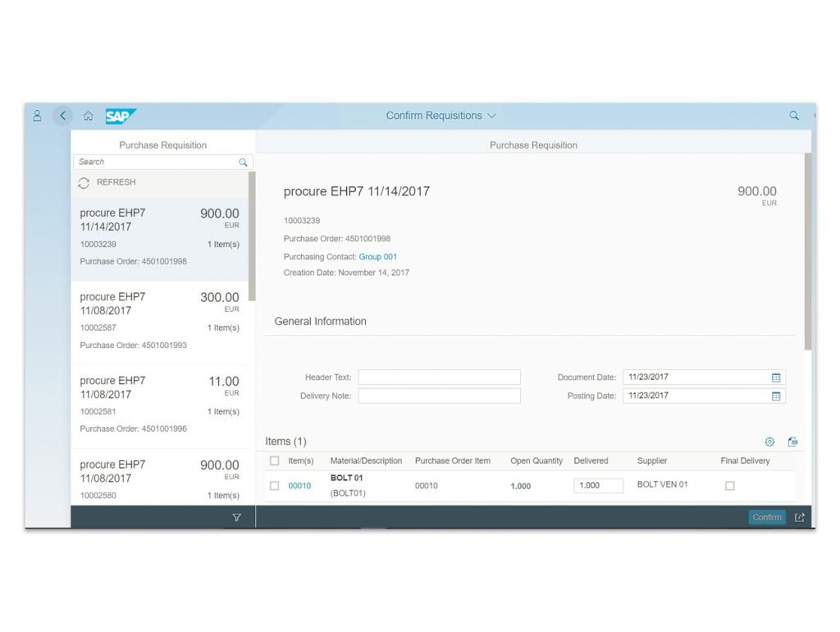Open the Group 001 purchasing contact link
This screenshot has width=840, height=632.
[x=378, y=256]
